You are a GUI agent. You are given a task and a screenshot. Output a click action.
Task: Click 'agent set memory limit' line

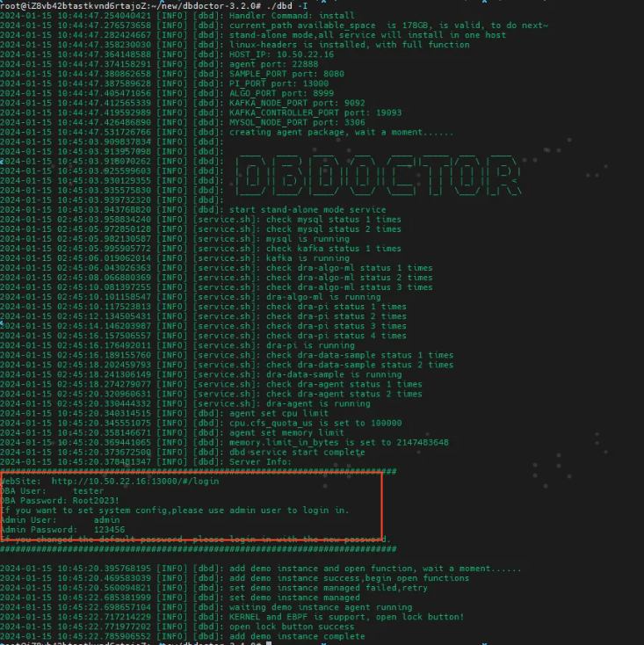click(x=286, y=432)
